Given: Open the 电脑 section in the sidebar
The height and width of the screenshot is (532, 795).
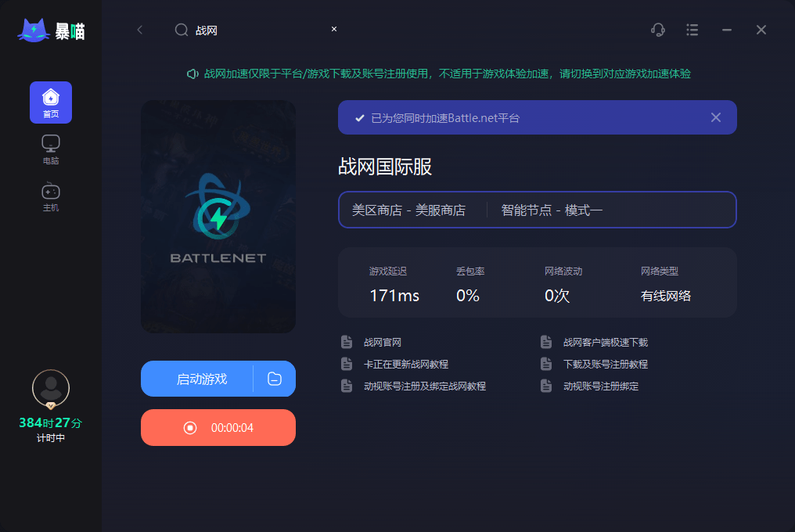Looking at the screenshot, I should coord(51,149).
